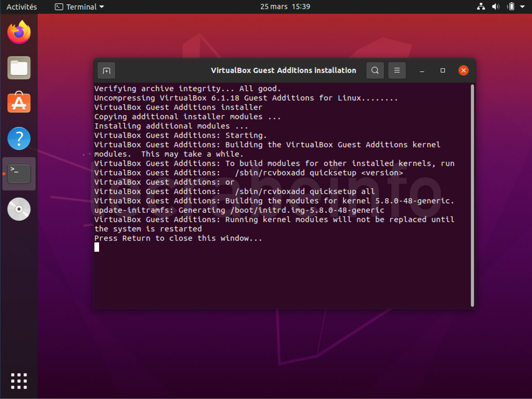
Task: Click the 'VirtualBox Guest Additions installer' line
Action: [x=178, y=108]
